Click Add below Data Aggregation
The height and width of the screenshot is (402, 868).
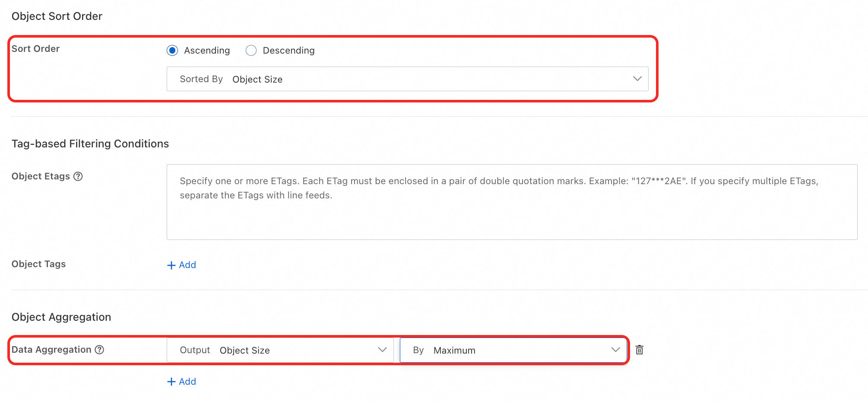187,381
